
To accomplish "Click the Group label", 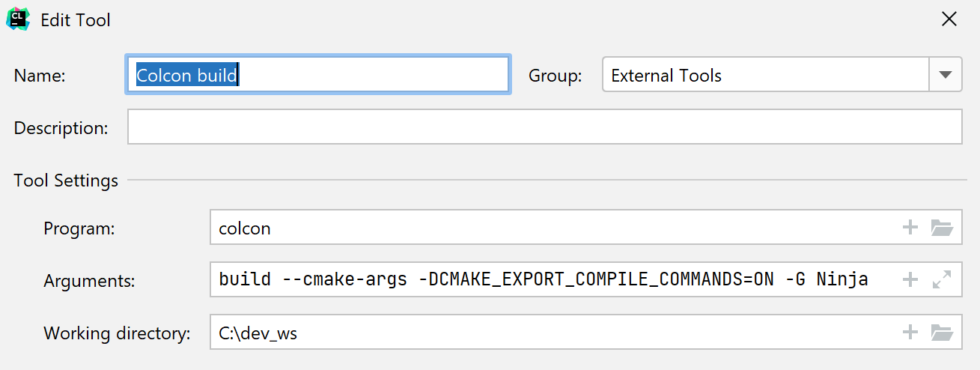I will coord(555,76).
